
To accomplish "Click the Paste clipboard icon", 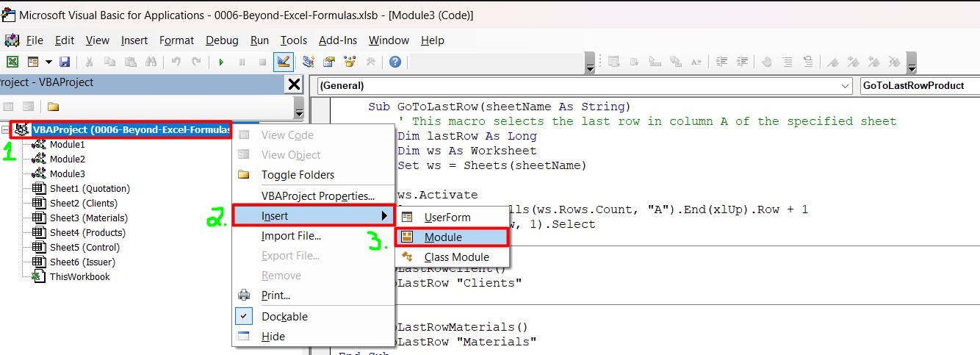I will pos(131,62).
